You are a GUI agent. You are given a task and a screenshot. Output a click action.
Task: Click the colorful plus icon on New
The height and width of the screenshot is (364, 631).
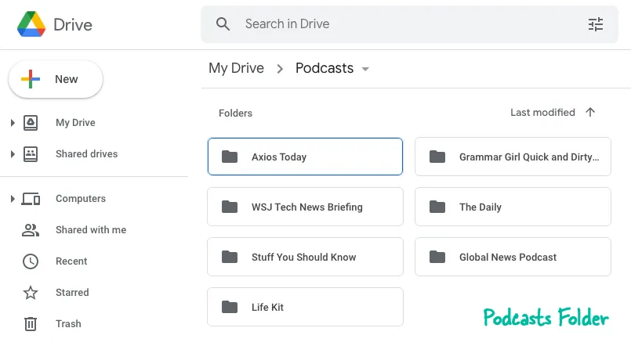click(31, 79)
